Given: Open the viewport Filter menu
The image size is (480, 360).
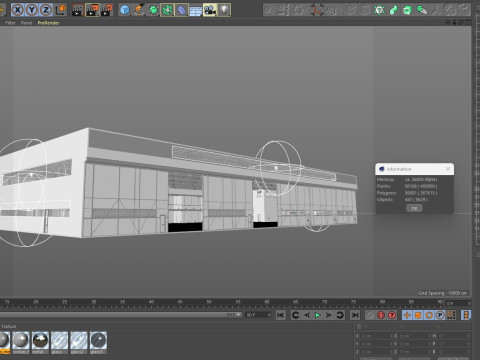Looking at the screenshot, I should click(x=10, y=23).
